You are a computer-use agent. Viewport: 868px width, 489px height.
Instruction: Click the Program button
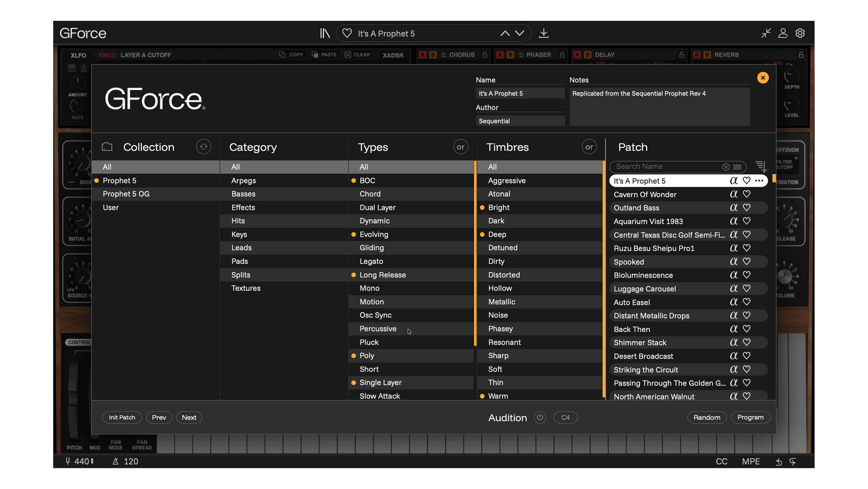[750, 418]
